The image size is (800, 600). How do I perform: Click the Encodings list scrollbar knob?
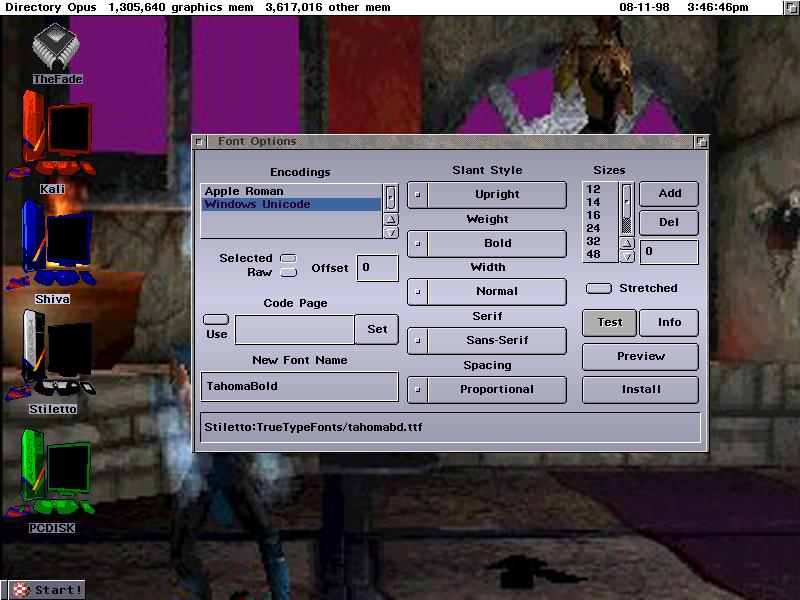[x=391, y=198]
